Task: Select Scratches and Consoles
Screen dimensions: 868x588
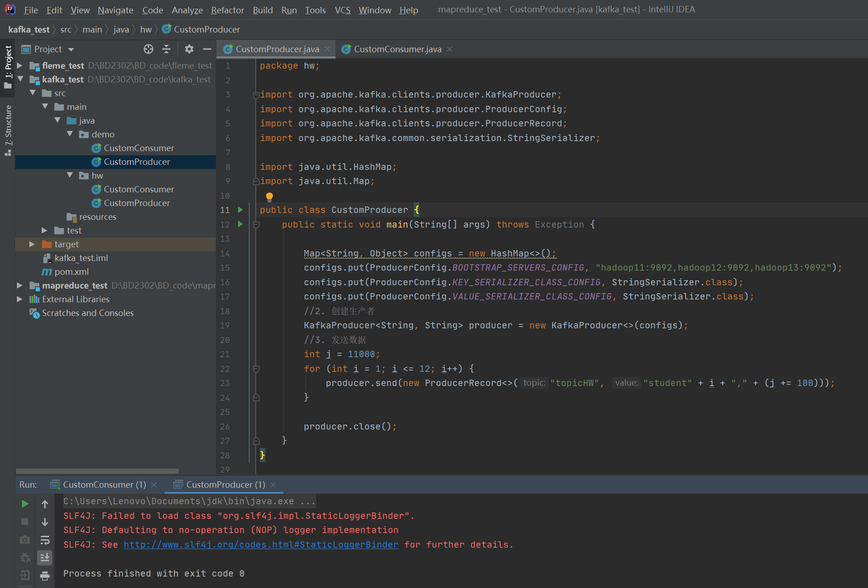Action: click(88, 313)
